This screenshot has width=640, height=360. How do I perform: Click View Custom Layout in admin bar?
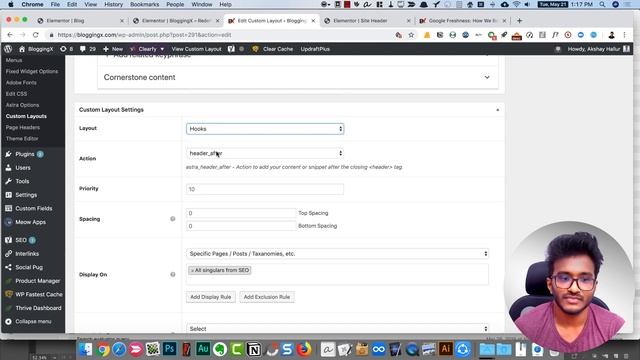point(196,49)
